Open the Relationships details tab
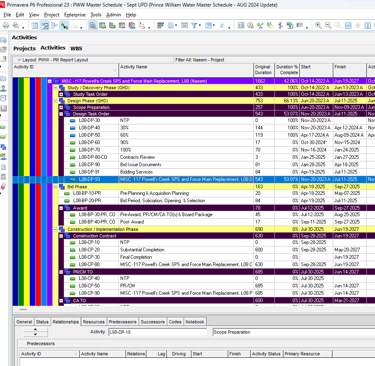The height and width of the screenshot is (366, 375). 66,322
